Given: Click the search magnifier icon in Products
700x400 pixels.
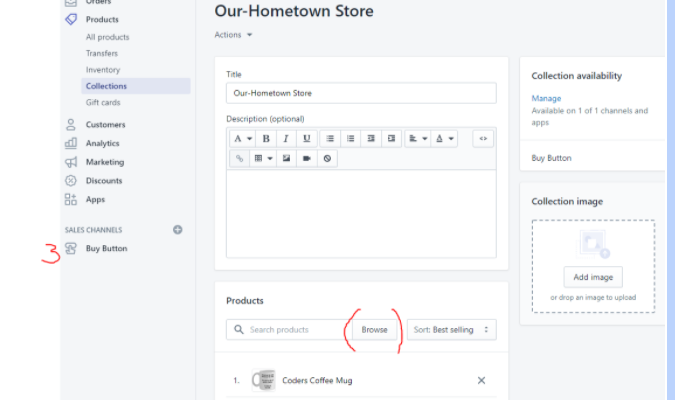Looking at the screenshot, I should (239, 329).
